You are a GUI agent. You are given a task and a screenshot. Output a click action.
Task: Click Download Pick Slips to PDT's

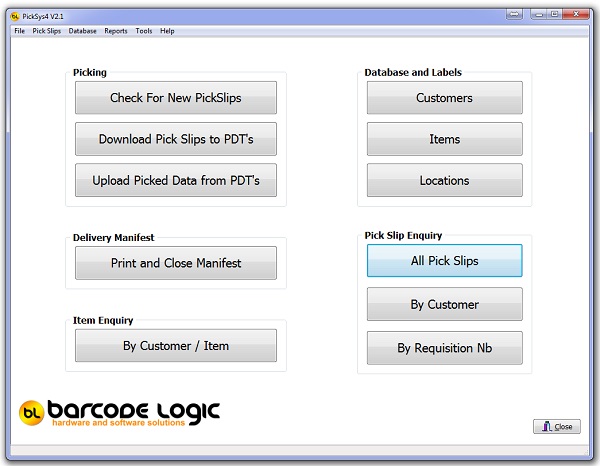pos(176,139)
